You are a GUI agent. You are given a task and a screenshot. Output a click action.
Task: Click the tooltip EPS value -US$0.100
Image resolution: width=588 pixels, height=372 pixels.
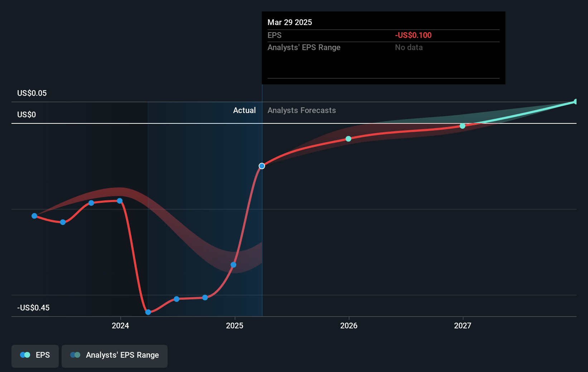click(413, 35)
